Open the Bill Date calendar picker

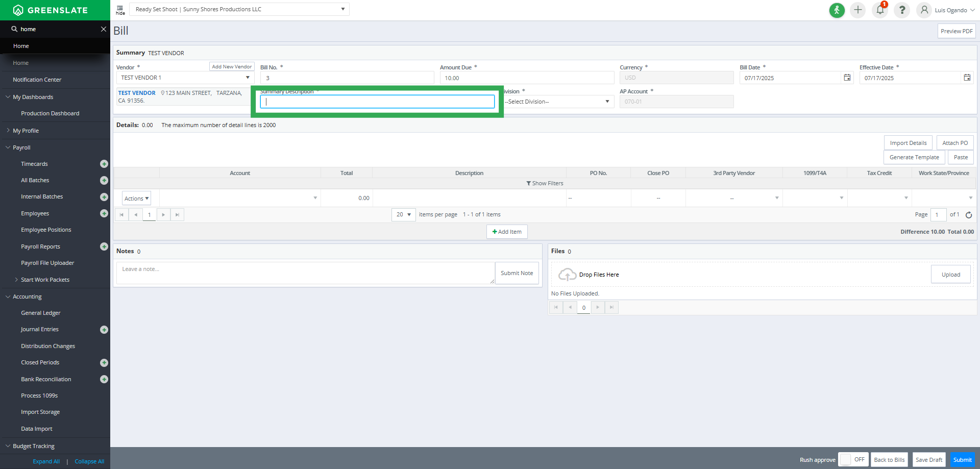click(x=847, y=78)
